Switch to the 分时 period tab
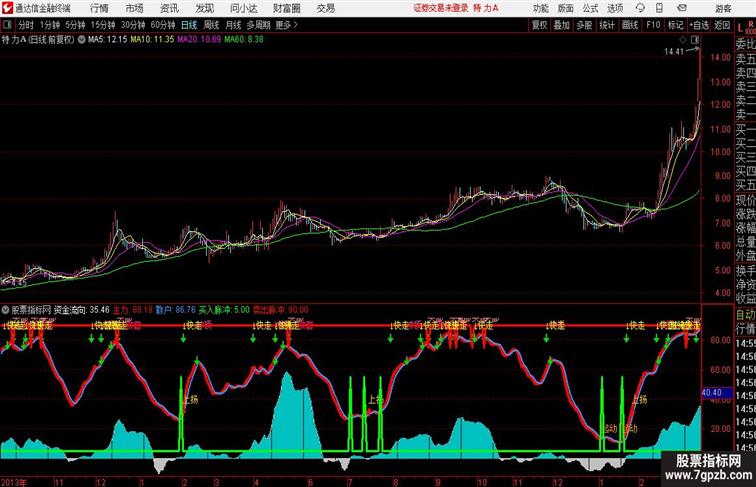This screenshot has height=487, width=756. click(x=26, y=25)
